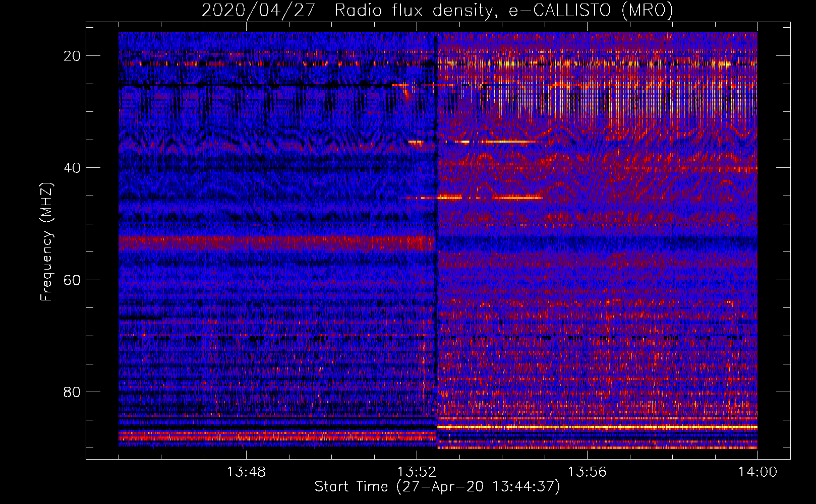Viewport: 816px width, 504px height.
Task: Click the spectrogram plot area
Action: [438, 240]
